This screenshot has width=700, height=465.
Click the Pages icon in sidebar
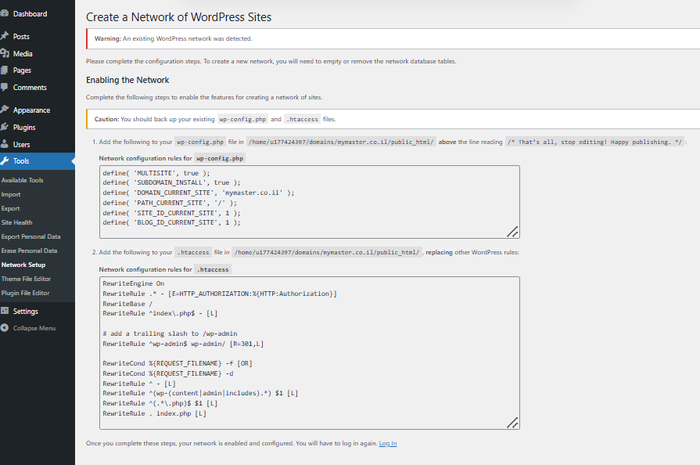click(6, 70)
